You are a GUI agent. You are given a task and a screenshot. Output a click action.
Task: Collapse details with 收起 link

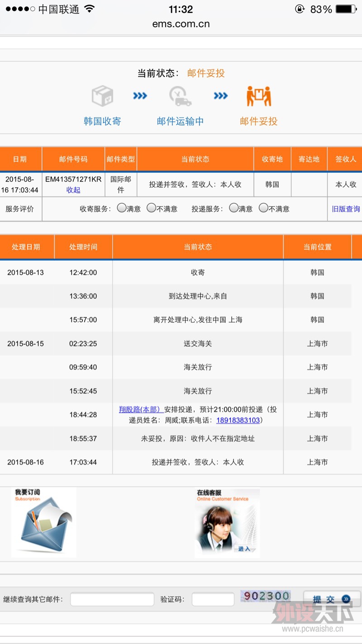(73, 190)
